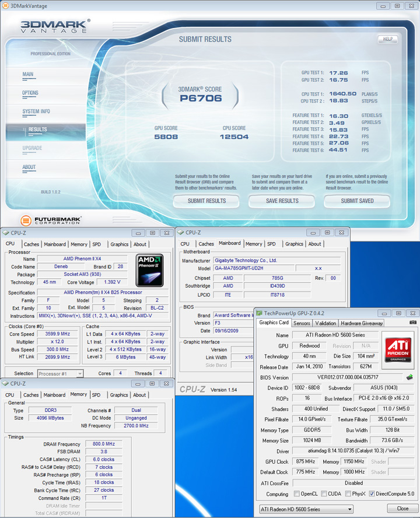The height and width of the screenshot is (518, 420).
Task: Open About tab in top CPU-Z window
Action: (x=140, y=244)
